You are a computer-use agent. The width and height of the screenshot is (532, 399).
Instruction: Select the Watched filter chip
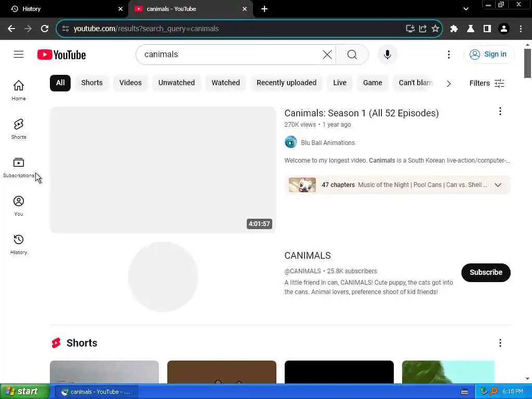[x=225, y=83]
